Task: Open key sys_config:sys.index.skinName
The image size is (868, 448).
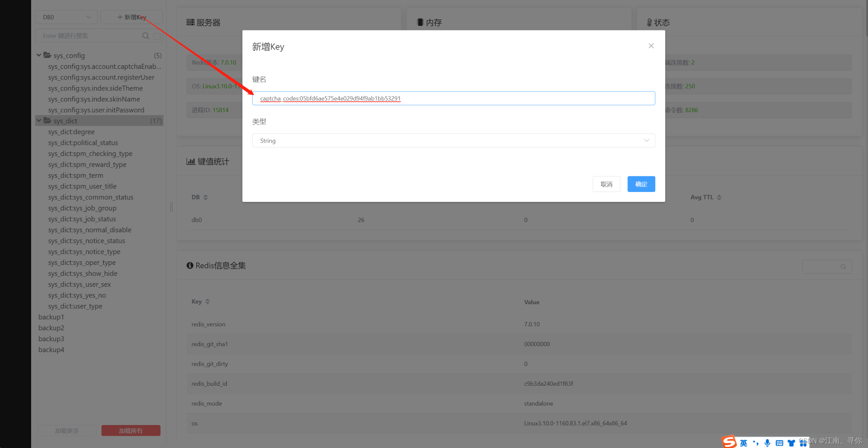Action: click(x=94, y=99)
